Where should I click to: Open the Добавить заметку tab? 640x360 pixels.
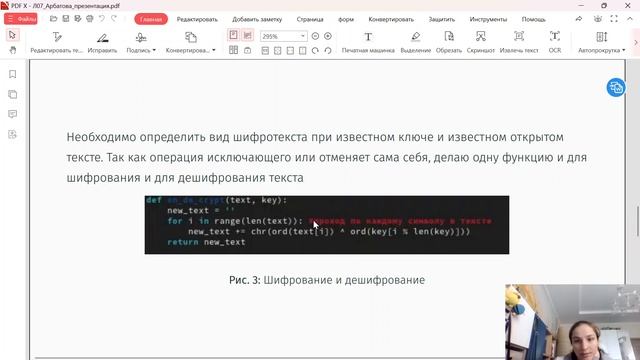(257, 19)
